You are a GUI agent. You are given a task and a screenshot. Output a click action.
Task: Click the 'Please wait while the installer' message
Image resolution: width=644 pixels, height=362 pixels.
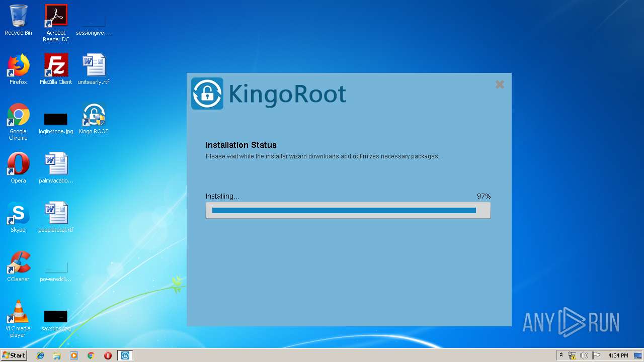(323, 156)
